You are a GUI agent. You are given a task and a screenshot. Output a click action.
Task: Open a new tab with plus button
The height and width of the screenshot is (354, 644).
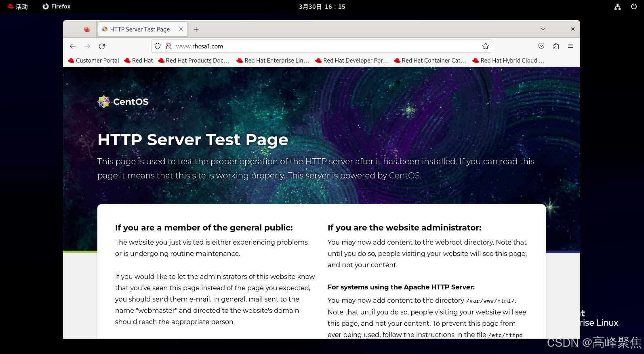196,29
